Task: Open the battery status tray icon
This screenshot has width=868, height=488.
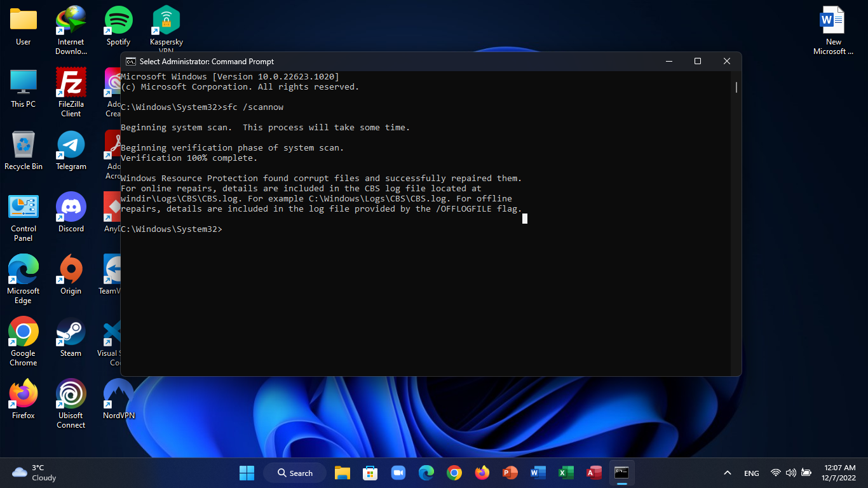Action: pos(806,473)
